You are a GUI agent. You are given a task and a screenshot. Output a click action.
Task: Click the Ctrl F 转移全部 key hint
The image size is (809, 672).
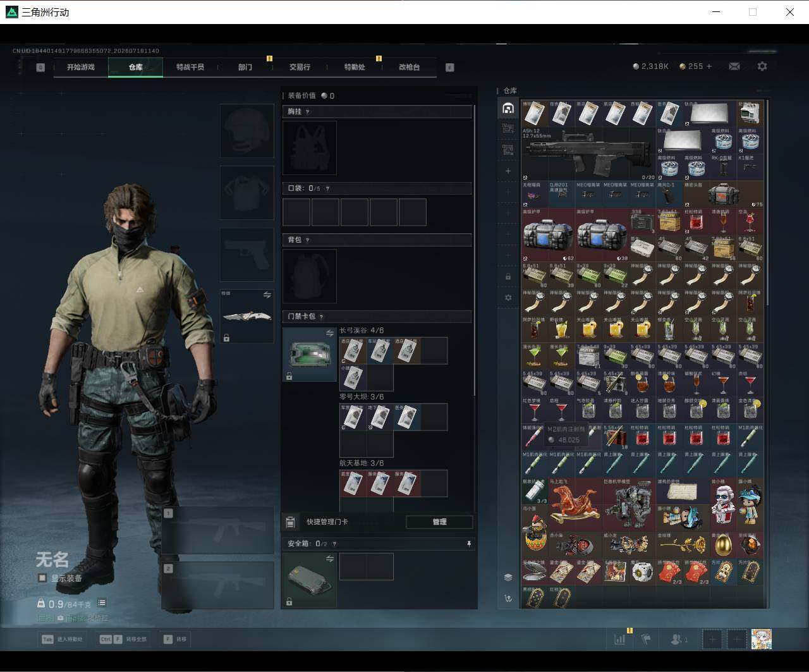[123, 639]
